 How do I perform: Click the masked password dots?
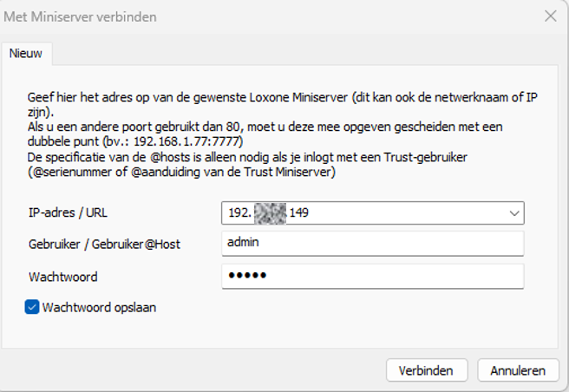[247, 276]
